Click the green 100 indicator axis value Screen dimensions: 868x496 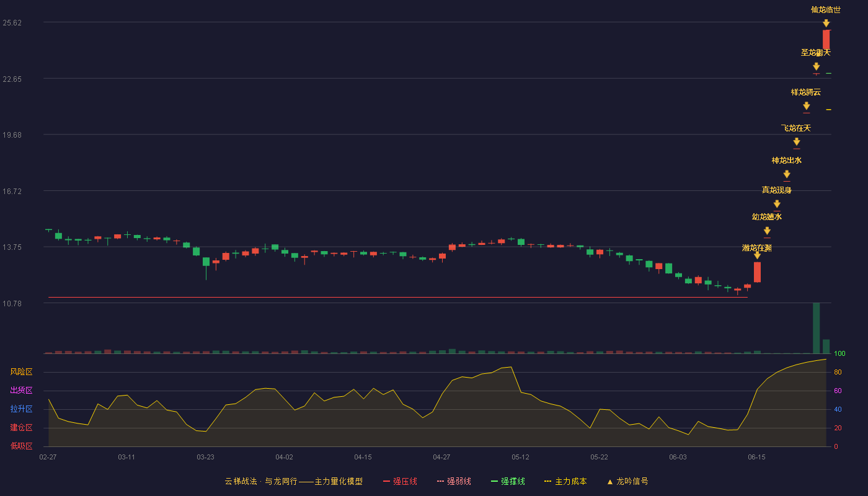click(840, 353)
